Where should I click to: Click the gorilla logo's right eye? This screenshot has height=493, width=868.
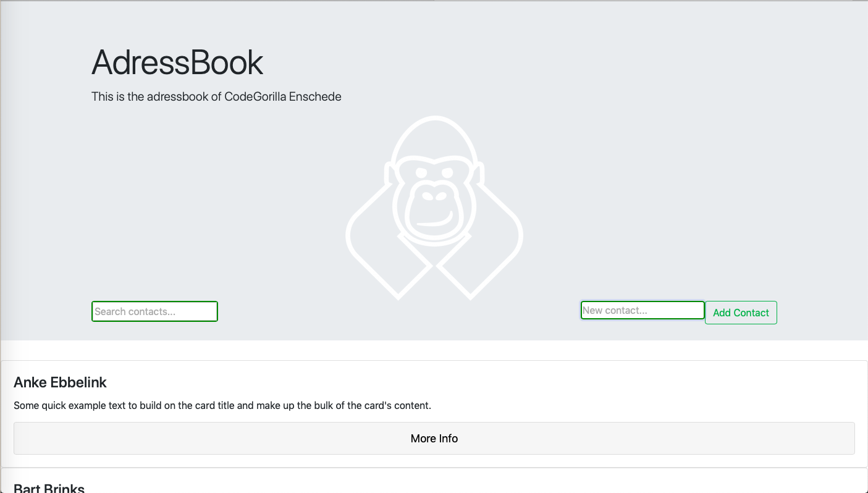(x=448, y=174)
